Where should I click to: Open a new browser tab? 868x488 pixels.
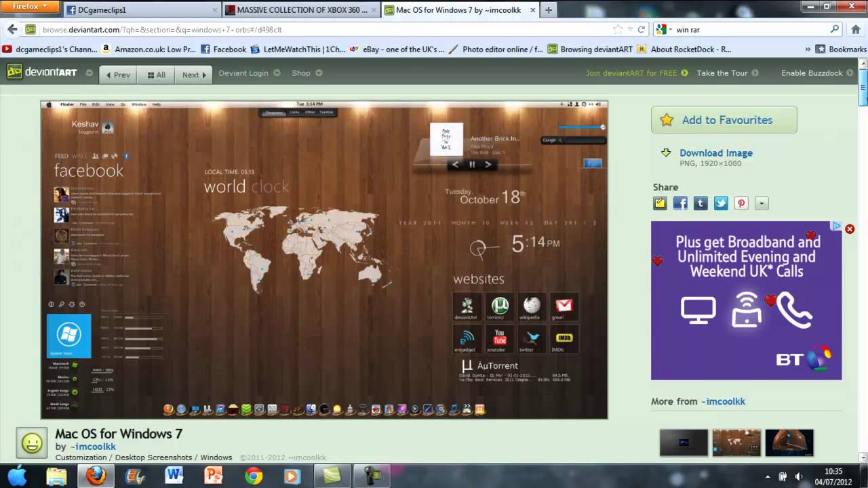click(x=548, y=9)
